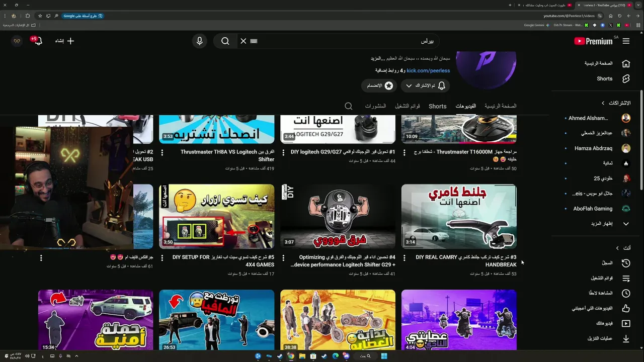Open options for Optimizing Logitech Shifter video
644x362 pixels.
tap(283, 258)
